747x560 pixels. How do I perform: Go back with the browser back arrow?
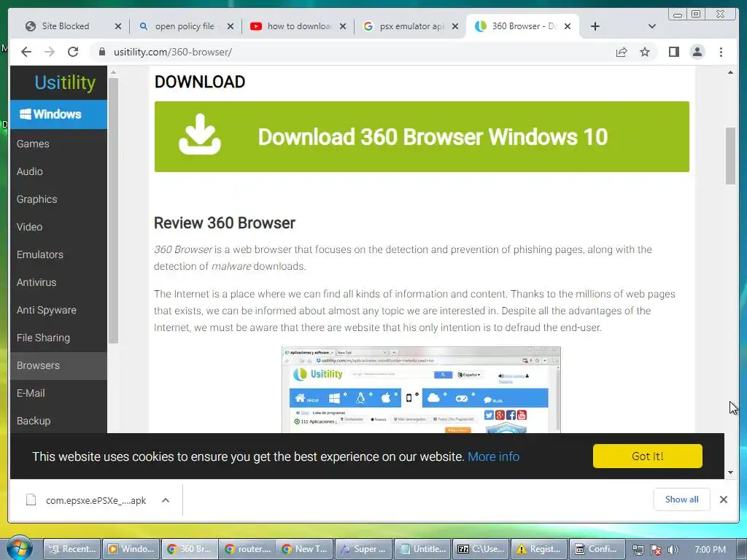[26, 52]
